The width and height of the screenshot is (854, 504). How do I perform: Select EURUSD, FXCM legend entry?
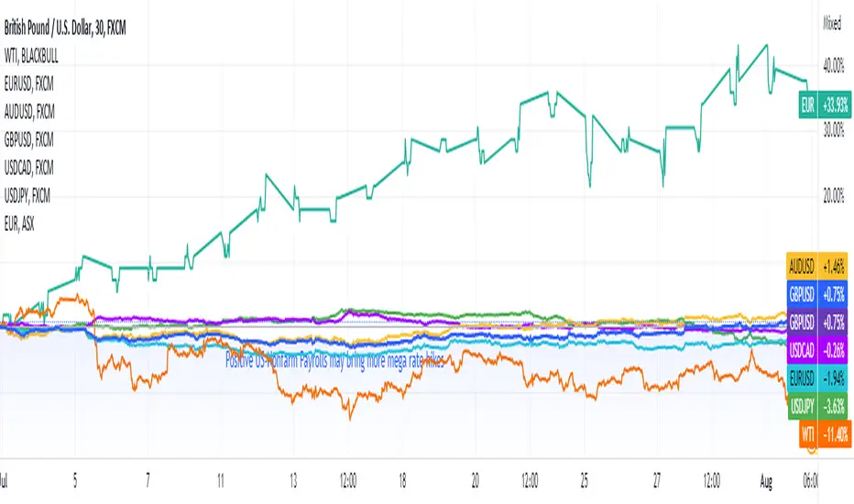[x=29, y=83]
